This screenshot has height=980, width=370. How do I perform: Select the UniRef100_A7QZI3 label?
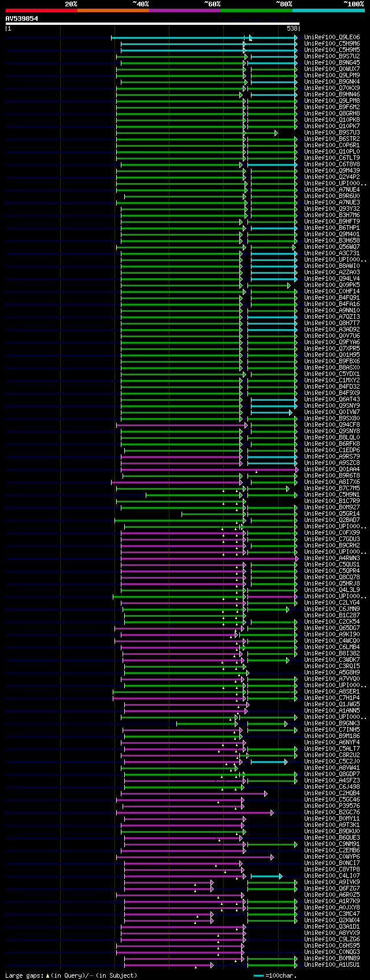coord(332,317)
